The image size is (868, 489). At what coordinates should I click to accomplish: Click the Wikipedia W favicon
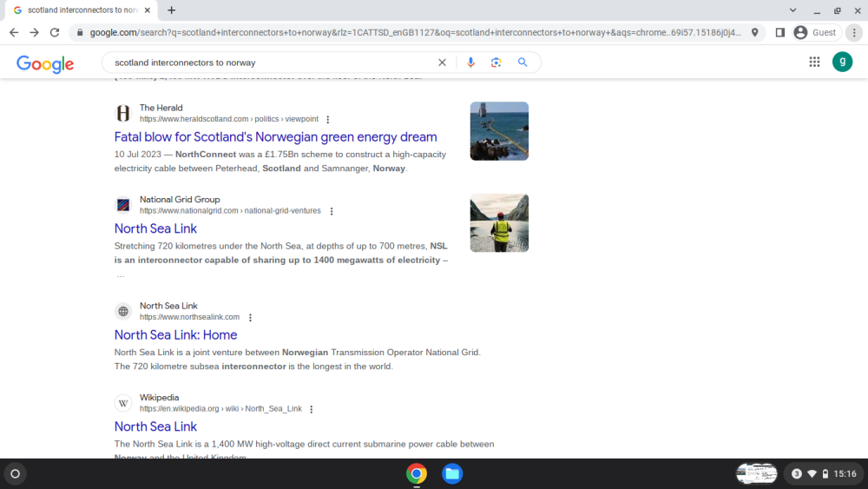click(123, 403)
